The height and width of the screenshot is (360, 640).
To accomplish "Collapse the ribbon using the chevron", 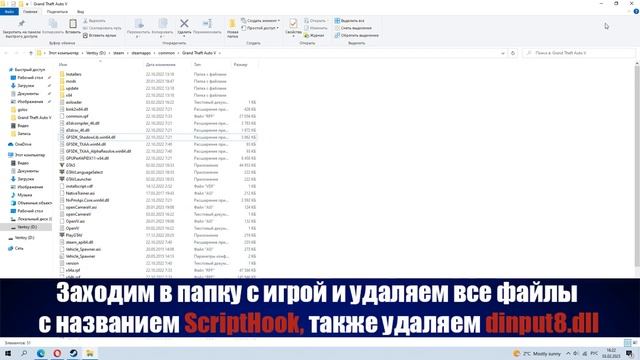I will coord(630,12).
